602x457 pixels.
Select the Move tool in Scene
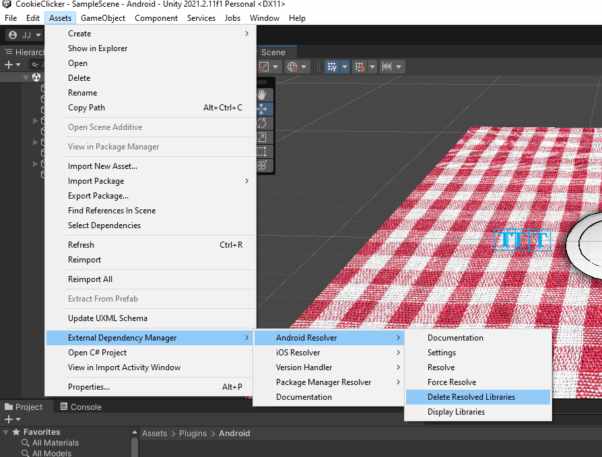pos(262,109)
